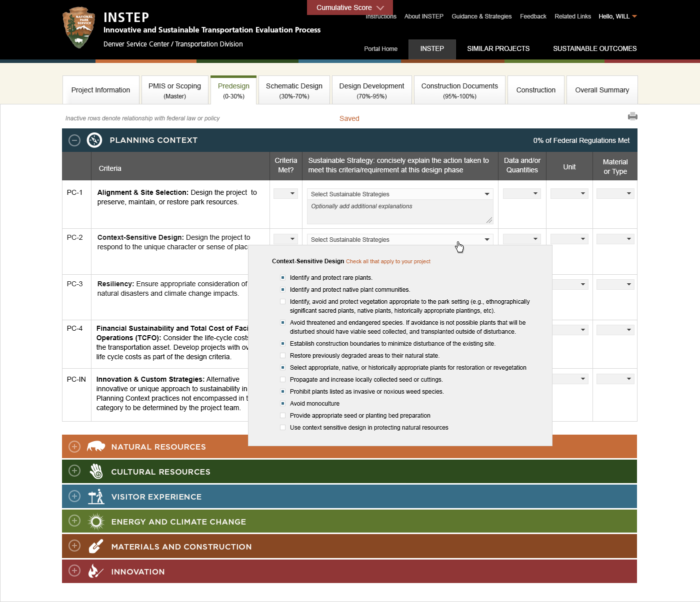Open the Cumulative Score dropdown
Viewport: 700px width, 602px height.
[x=349, y=7]
